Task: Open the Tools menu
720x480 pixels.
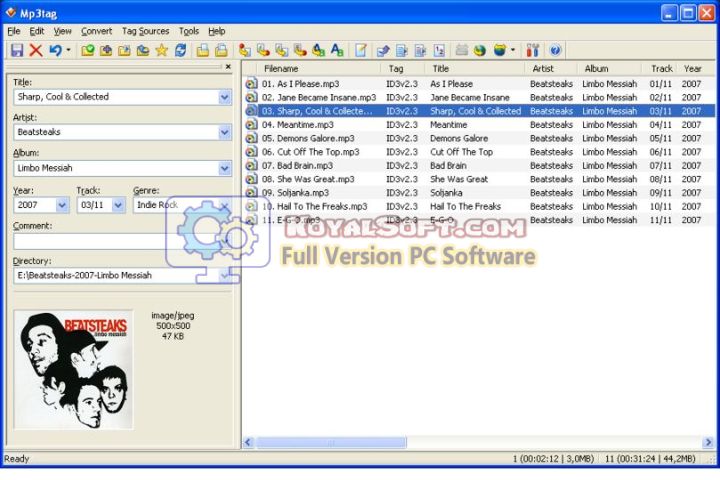Action: coord(189,31)
